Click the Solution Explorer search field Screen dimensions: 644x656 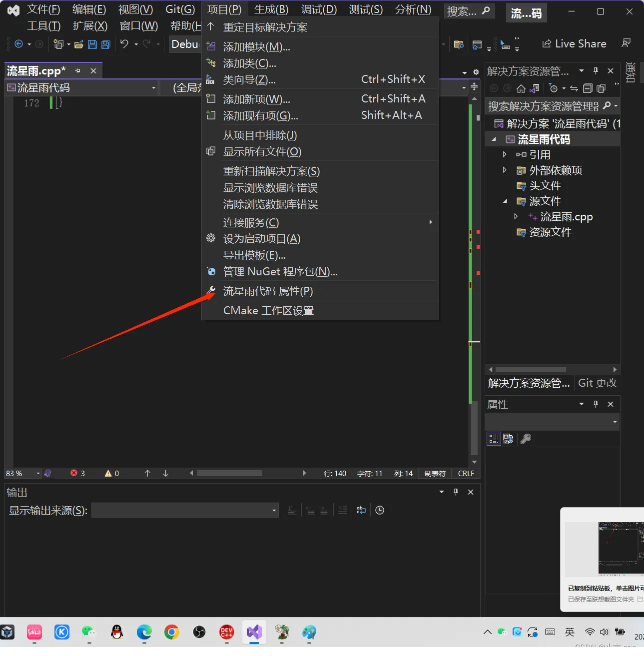[544, 106]
